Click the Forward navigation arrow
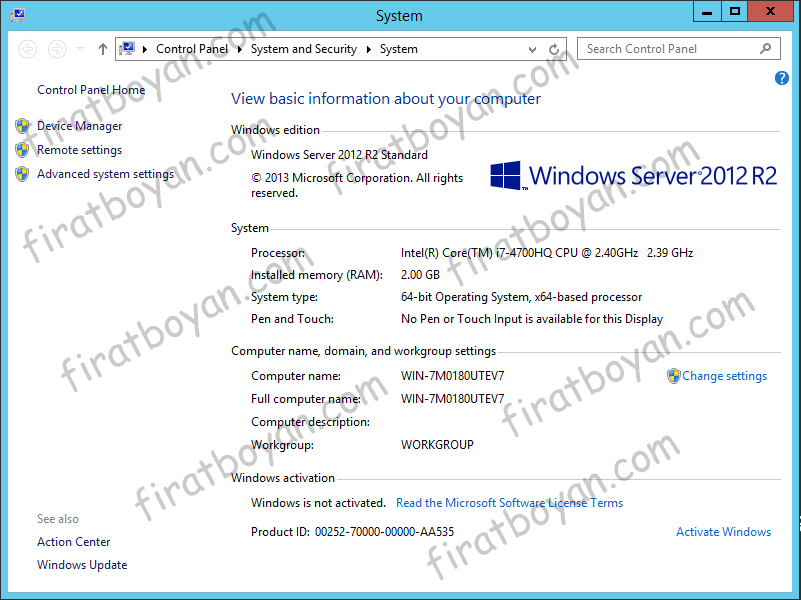Viewport: 801px width, 600px height. [57, 49]
